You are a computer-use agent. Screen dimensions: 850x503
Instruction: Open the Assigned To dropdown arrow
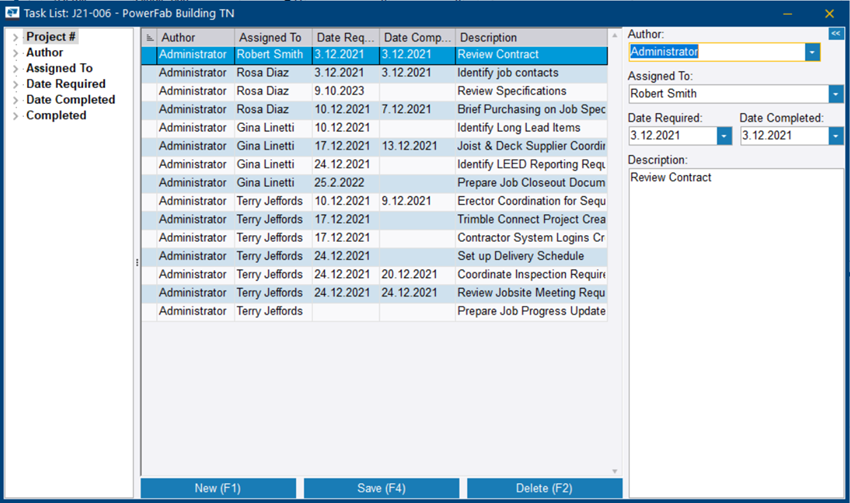click(x=835, y=94)
